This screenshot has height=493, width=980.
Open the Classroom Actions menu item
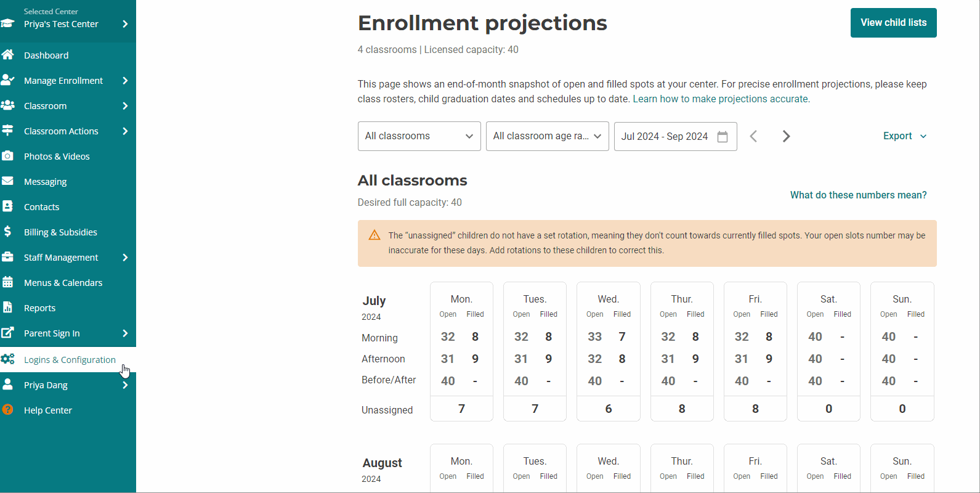click(61, 131)
